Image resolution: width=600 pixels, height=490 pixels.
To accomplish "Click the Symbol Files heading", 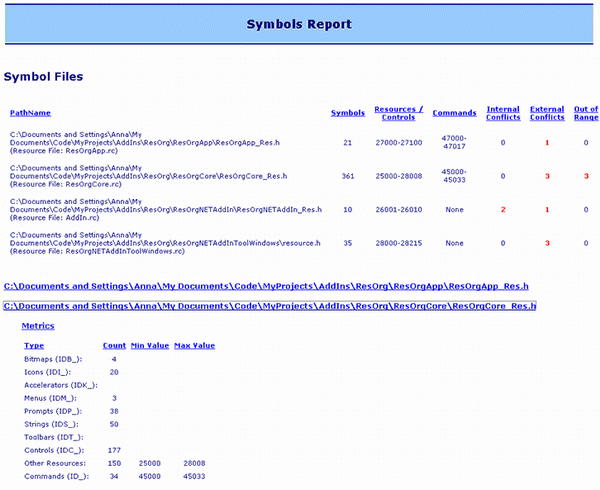I will point(43,77).
